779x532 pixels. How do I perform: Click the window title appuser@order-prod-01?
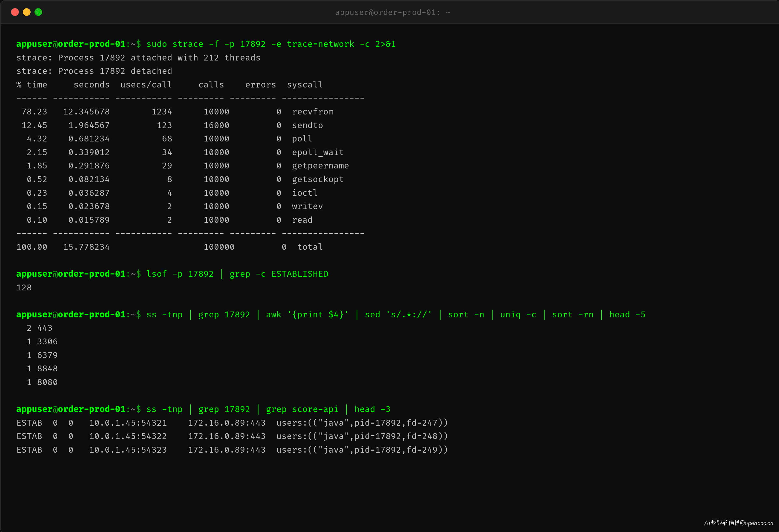pyautogui.click(x=392, y=12)
